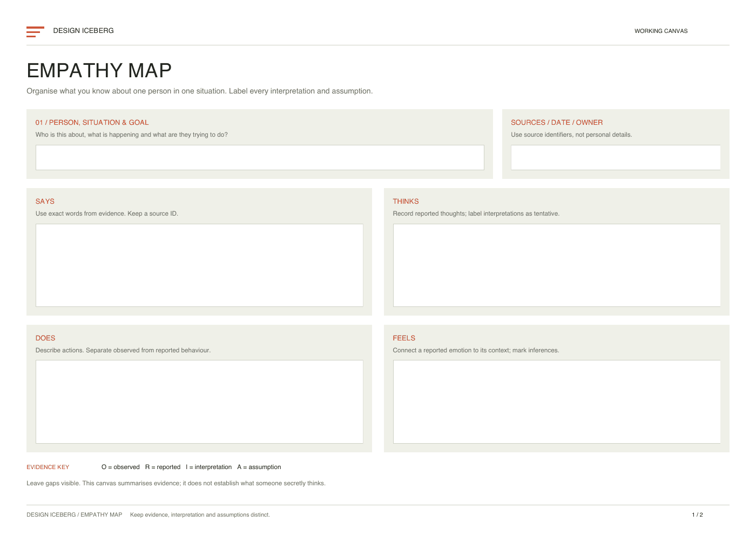The height and width of the screenshot is (535, 756).
Task: Click the 'Organise what you know' subtitle
Action: pyautogui.click(x=200, y=91)
